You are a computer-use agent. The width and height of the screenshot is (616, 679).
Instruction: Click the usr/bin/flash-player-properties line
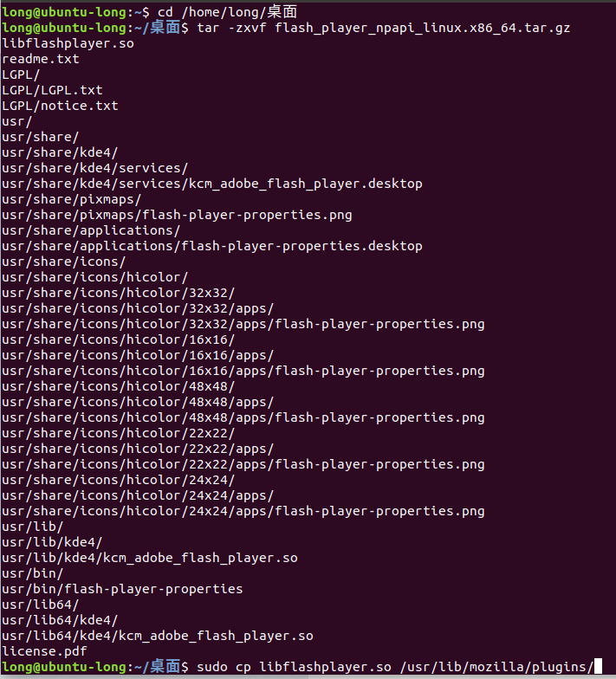122,589
